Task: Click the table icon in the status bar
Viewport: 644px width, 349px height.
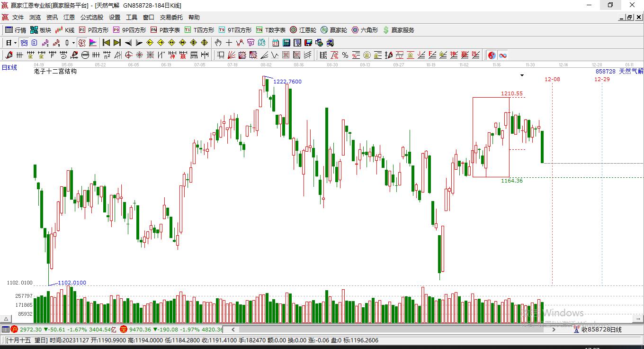Action: (5, 329)
